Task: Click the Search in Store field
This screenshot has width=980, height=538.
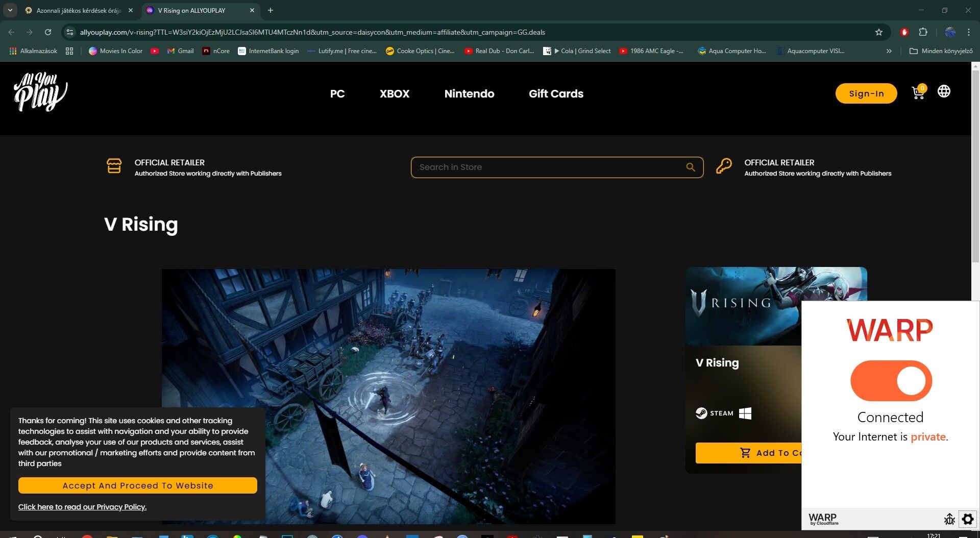Action: tap(557, 167)
